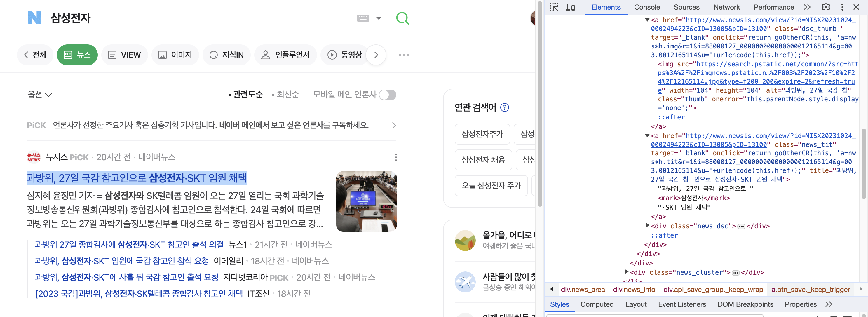Switch to the VIEW tab
The height and width of the screenshot is (317, 868).
[x=124, y=55]
